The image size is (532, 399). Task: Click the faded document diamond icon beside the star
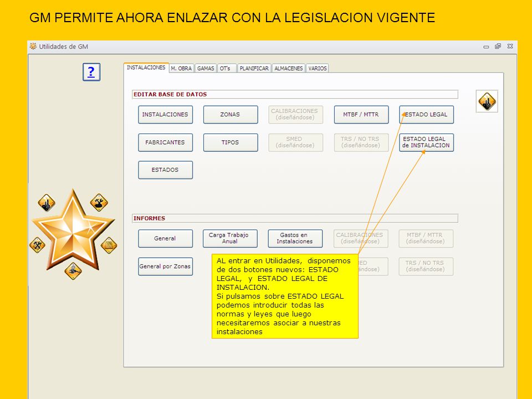tap(109, 245)
